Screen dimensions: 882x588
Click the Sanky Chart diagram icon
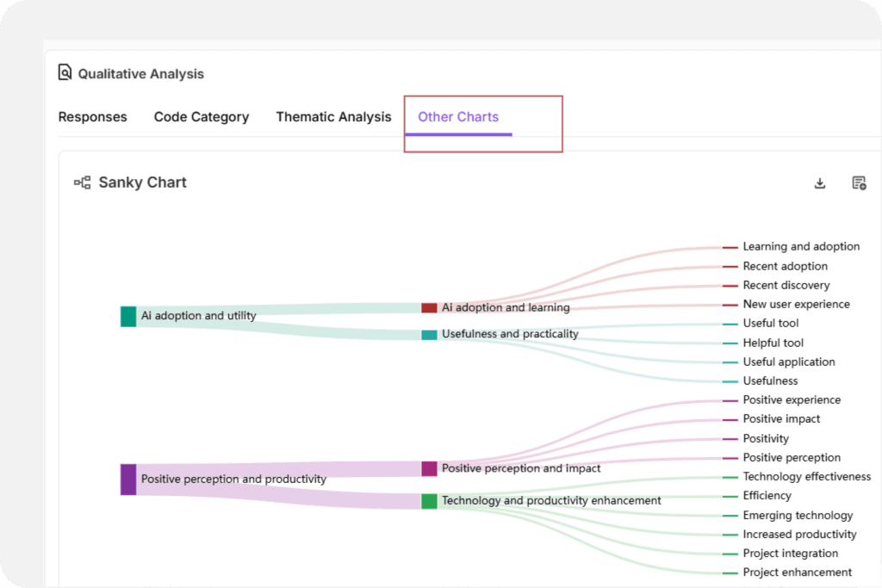(x=83, y=183)
